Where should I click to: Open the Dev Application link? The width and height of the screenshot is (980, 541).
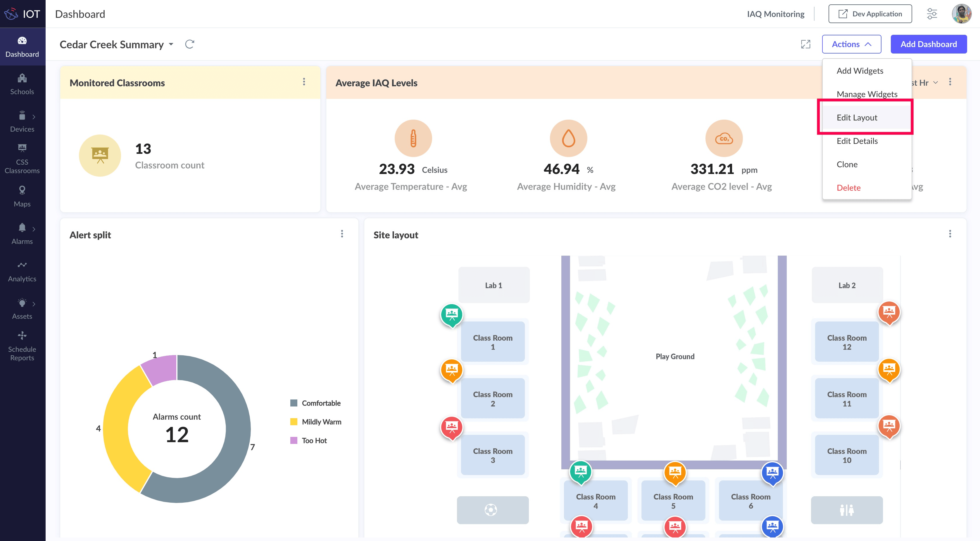[x=870, y=14]
